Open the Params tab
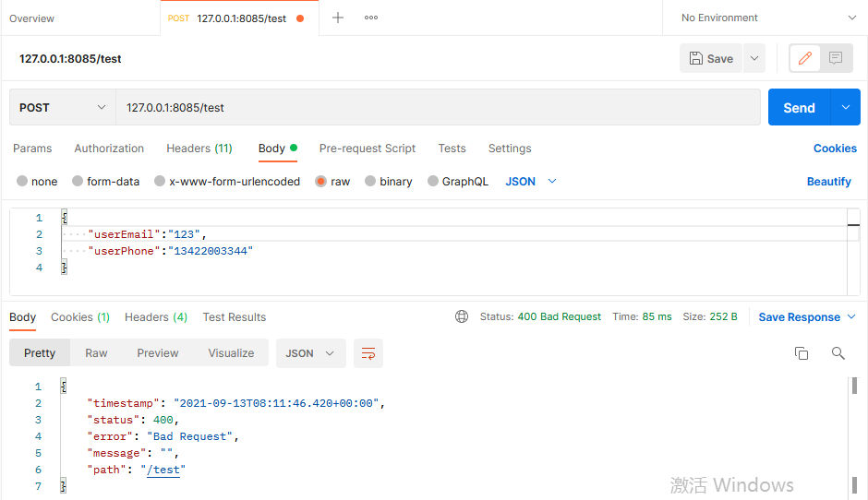Viewport: 868px width, 500px height. coord(32,149)
